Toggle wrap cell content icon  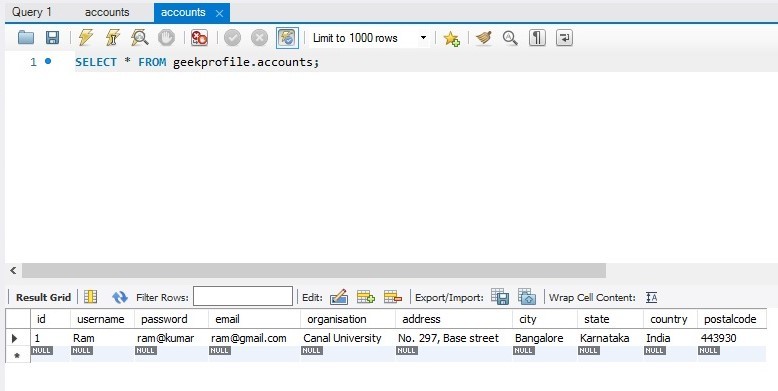(651, 297)
